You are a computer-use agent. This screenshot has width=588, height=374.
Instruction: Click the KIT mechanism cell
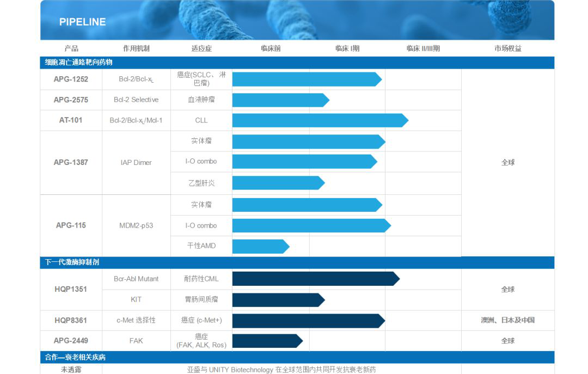point(136,299)
